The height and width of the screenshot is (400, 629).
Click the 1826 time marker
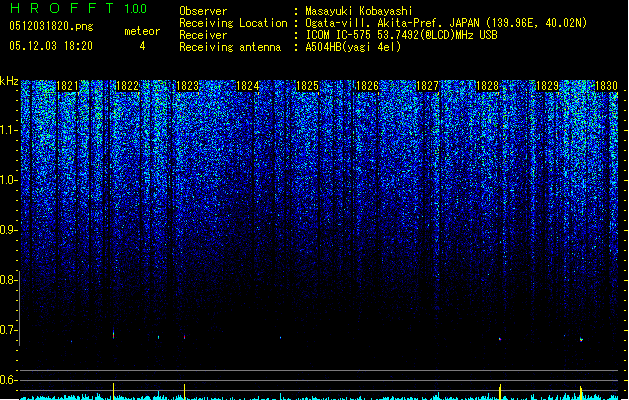click(x=367, y=86)
